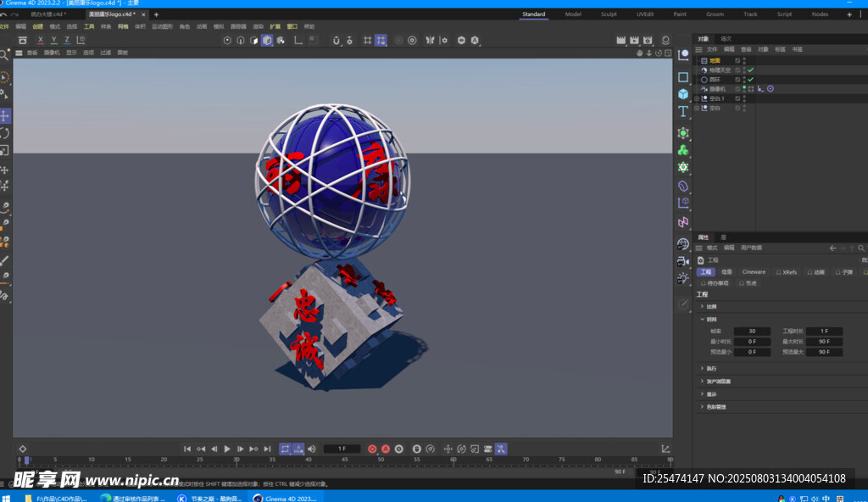Select the Move tool in left toolbar

[5, 116]
